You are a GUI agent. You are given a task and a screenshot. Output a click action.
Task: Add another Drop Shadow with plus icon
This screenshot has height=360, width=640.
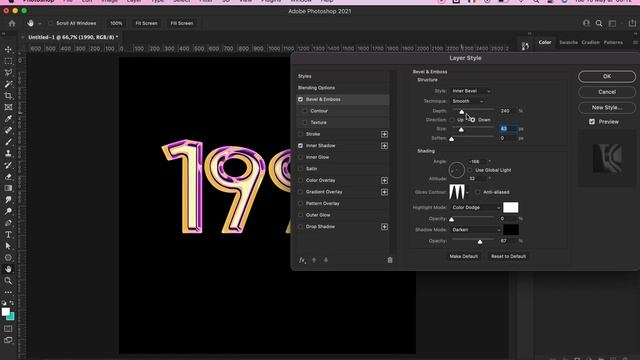(384, 227)
